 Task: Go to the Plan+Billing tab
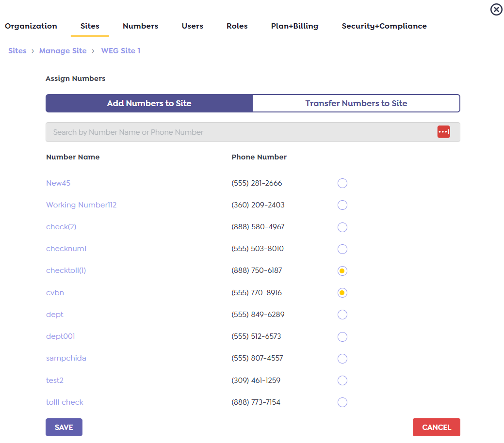[294, 26]
